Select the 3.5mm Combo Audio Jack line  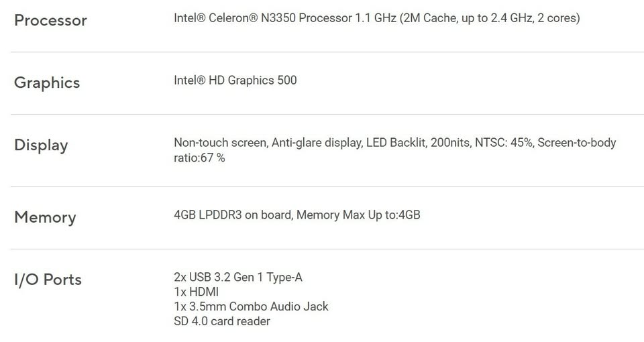point(251,306)
